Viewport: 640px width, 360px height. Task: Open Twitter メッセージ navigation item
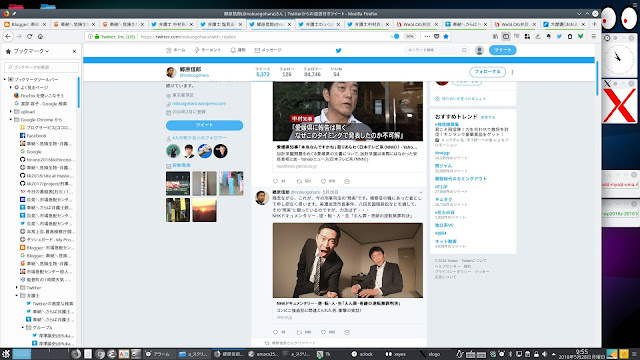point(268,50)
